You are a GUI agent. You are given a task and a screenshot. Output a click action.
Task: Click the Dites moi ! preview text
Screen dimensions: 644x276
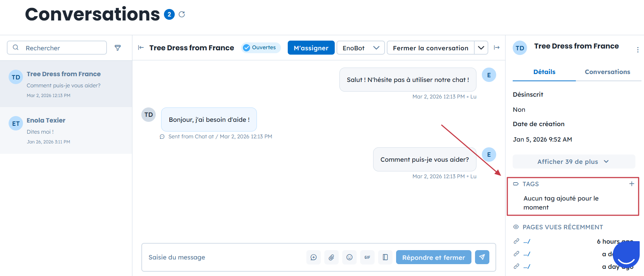[x=40, y=132]
